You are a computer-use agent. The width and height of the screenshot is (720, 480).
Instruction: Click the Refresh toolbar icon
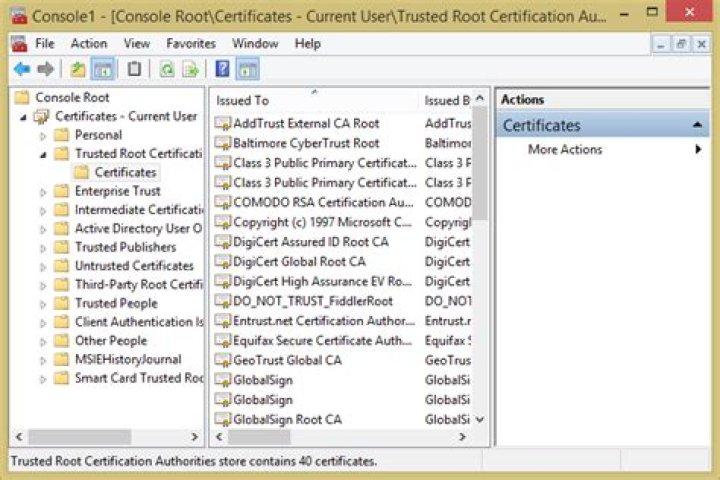(167, 69)
